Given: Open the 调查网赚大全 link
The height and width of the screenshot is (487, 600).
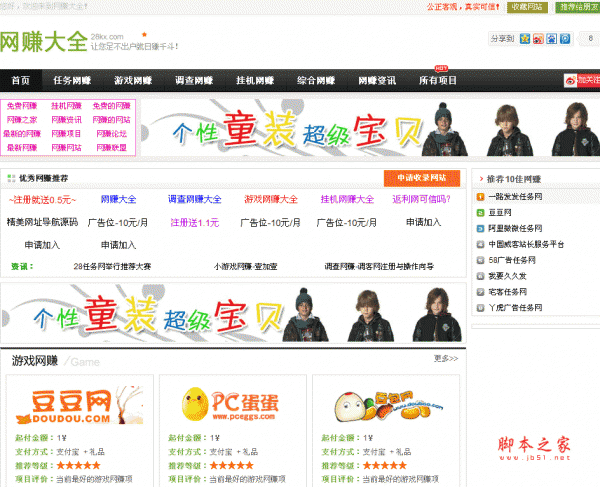Looking at the screenshot, I should [195, 199].
